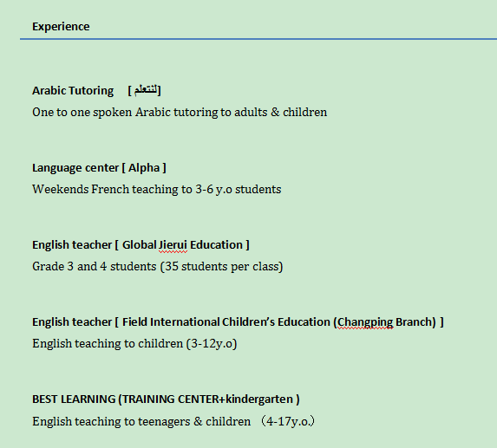Click the Grade 3 and 4 students line
Screen dimensions: 497x448
[x=158, y=267]
